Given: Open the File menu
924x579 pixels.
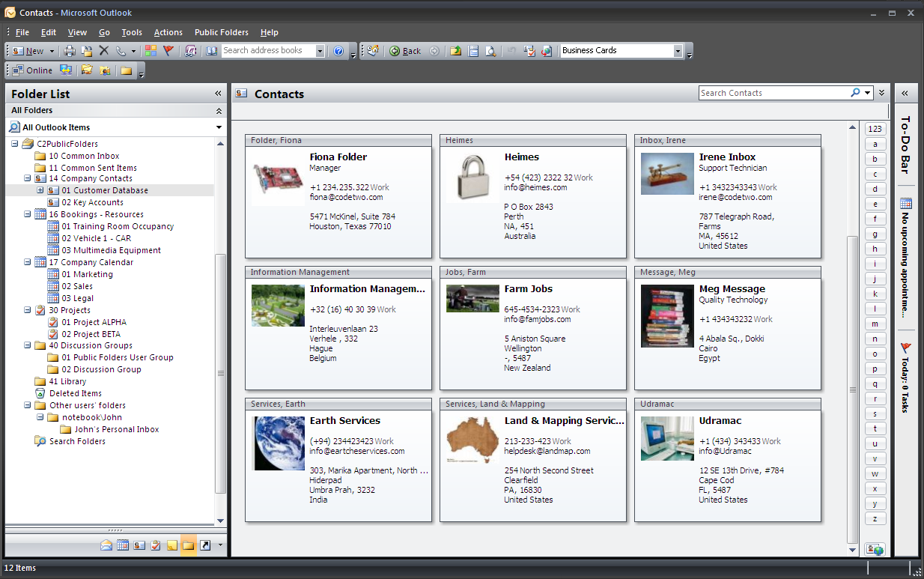Looking at the screenshot, I should click(22, 32).
